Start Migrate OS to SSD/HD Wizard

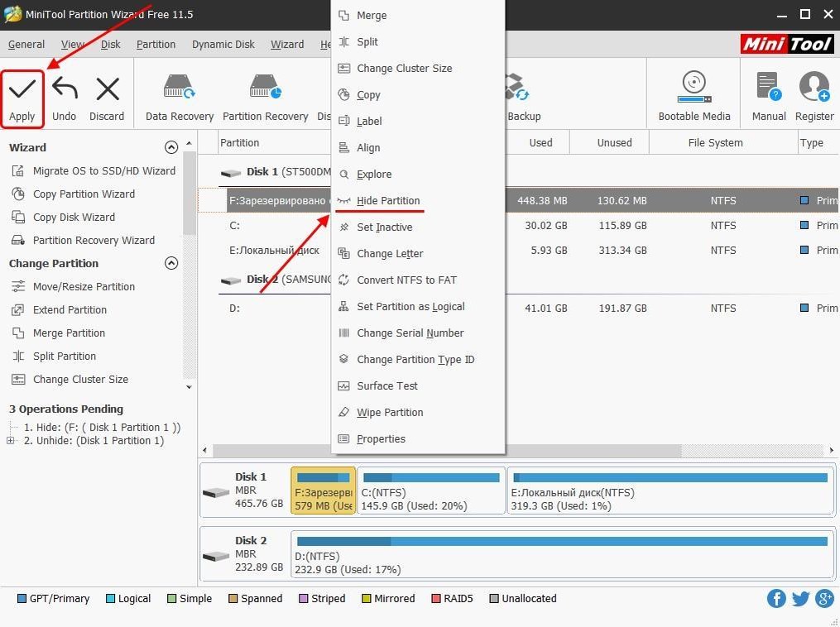[94, 170]
